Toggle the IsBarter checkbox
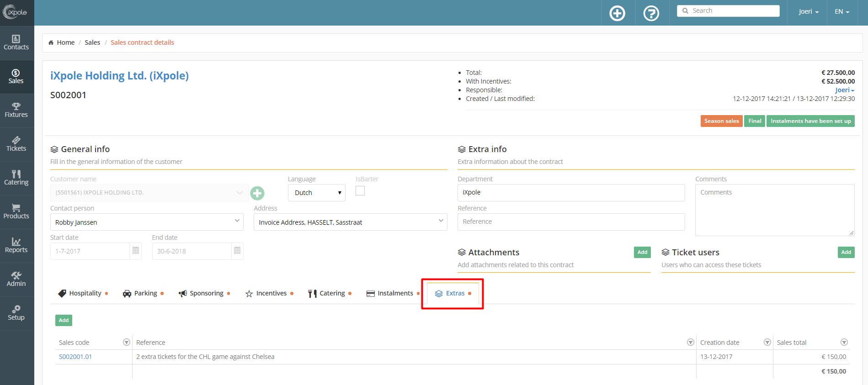This screenshot has width=868, height=385. pyautogui.click(x=360, y=191)
